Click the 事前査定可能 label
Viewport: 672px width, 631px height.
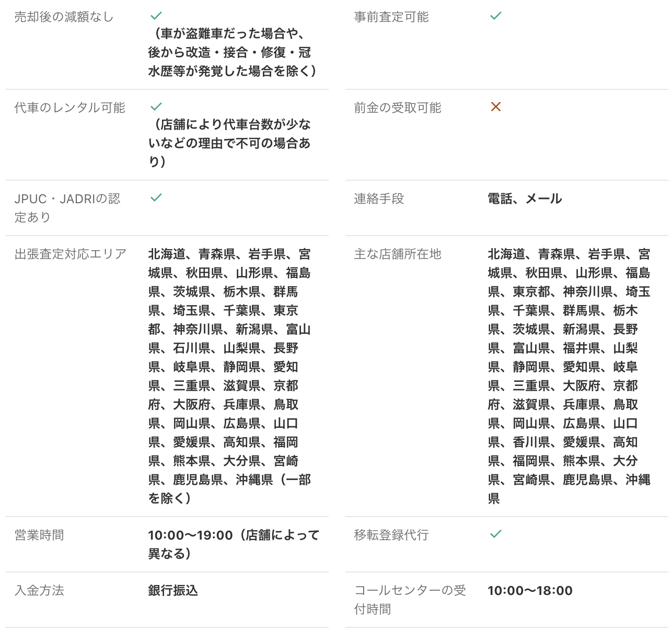[x=391, y=17]
